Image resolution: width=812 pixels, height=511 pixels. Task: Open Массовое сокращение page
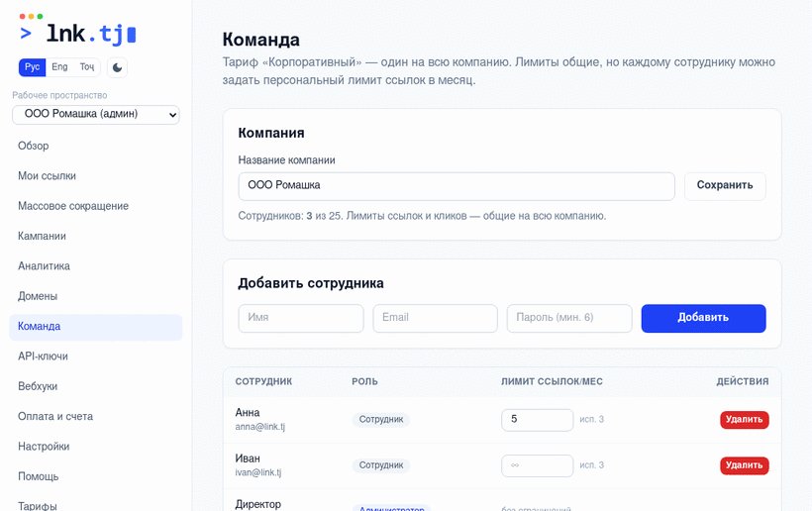point(96,206)
